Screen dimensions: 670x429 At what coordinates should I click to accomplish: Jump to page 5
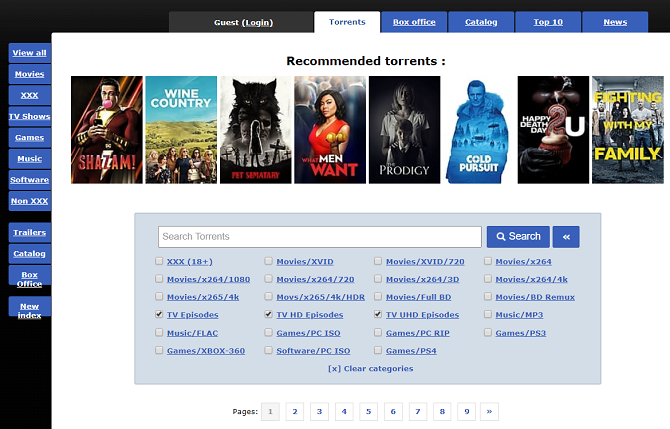pyautogui.click(x=368, y=412)
